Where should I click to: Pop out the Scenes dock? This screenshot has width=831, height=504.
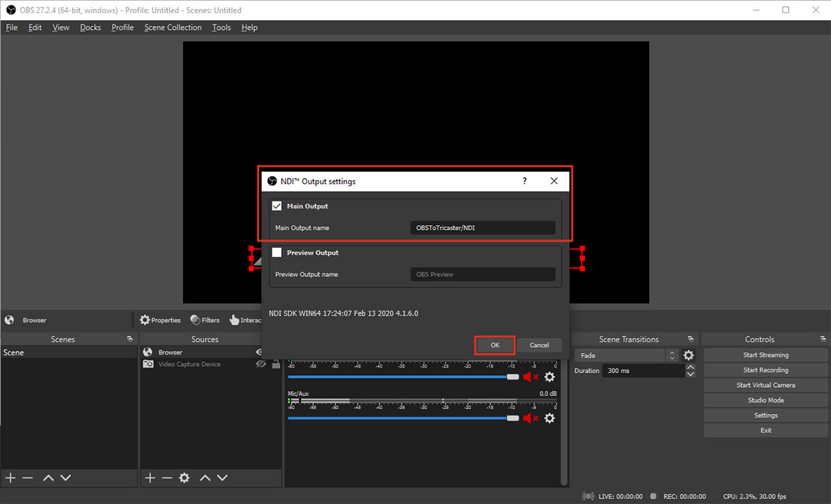point(129,339)
